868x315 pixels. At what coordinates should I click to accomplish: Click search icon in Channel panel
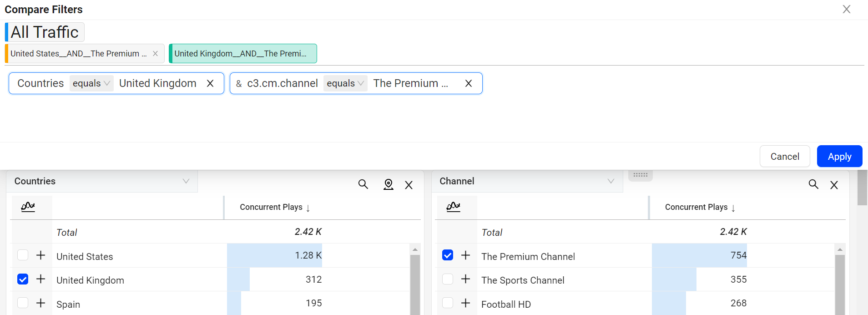(813, 184)
